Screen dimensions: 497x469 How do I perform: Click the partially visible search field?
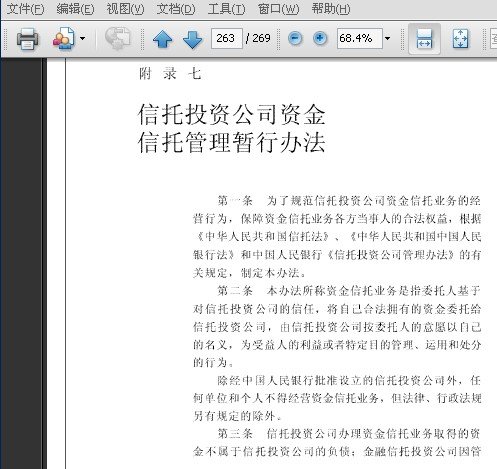[494, 38]
